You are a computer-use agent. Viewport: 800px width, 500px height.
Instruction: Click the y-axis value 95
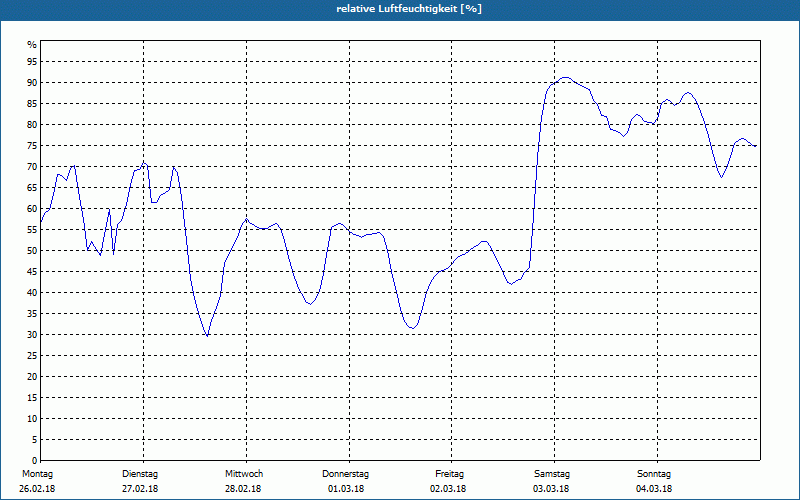(x=32, y=62)
